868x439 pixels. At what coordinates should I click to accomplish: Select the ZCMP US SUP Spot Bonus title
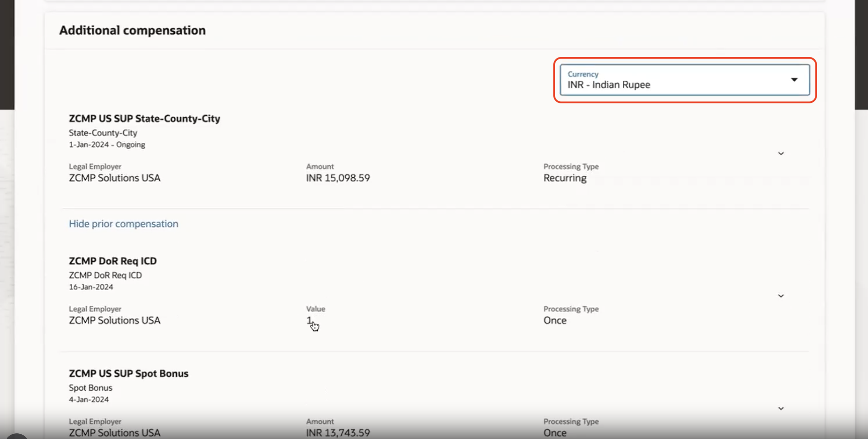(129, 373)
